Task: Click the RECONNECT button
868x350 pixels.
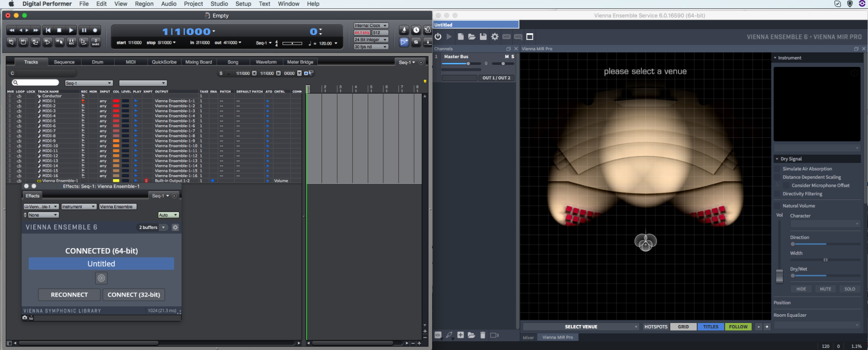Action: click(69, 294)
